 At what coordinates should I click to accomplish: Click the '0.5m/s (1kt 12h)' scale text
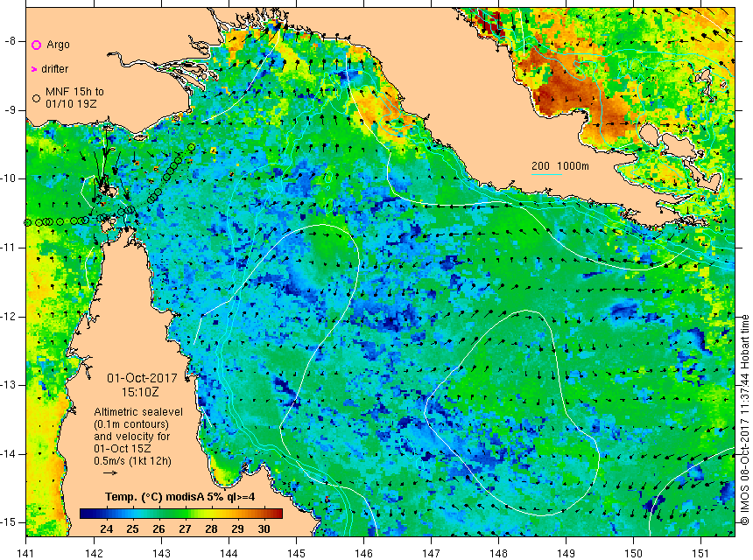tap(132, 461)
